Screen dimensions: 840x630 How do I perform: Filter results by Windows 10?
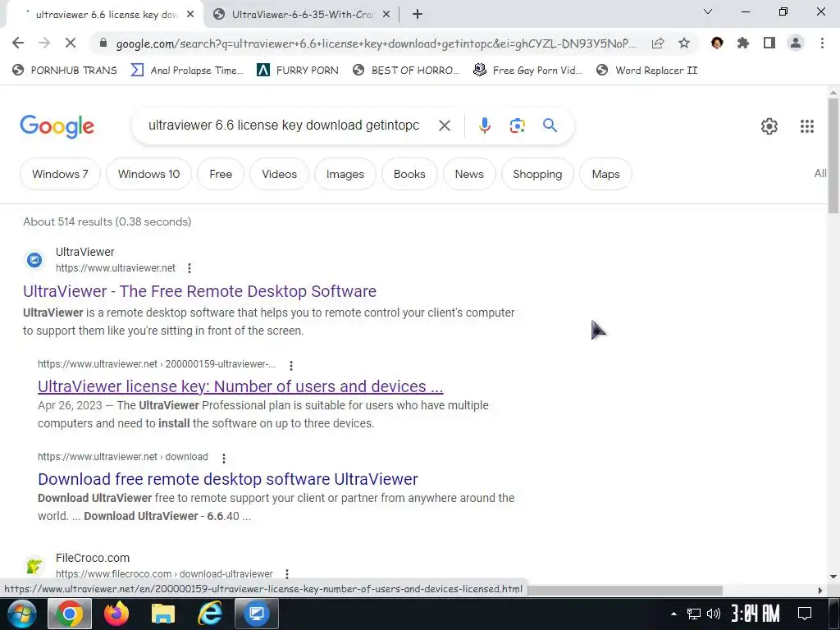(x=149, y=174)
